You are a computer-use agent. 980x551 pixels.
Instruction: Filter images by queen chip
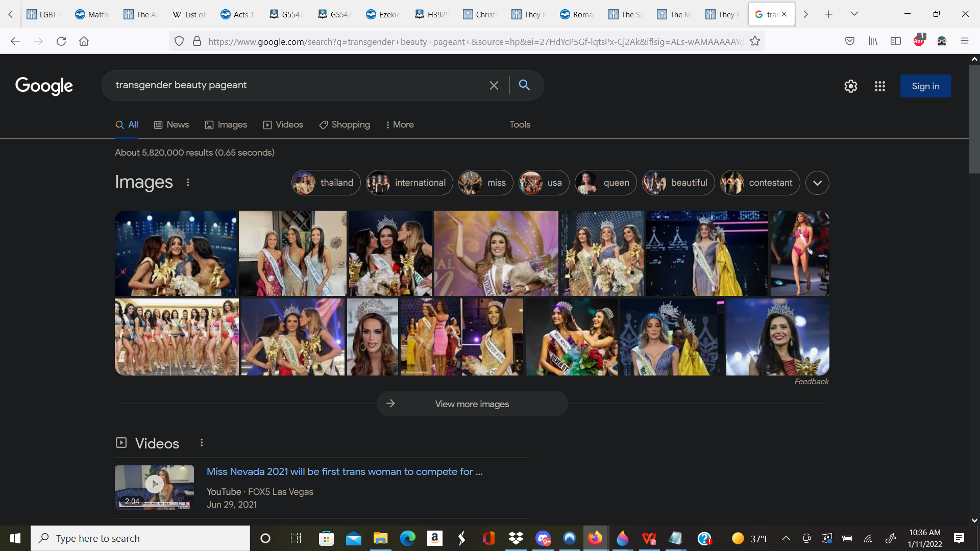tap(605, 183)
